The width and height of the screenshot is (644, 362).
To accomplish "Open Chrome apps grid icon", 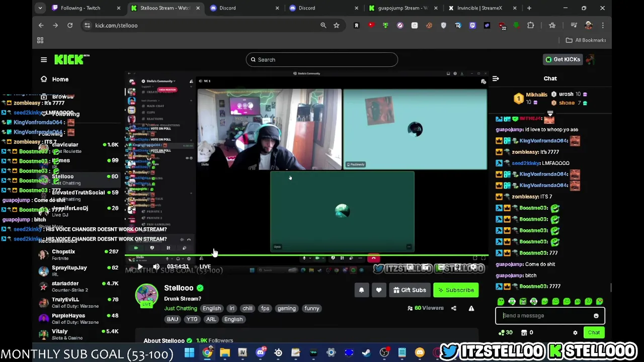I will coord(40,40).
